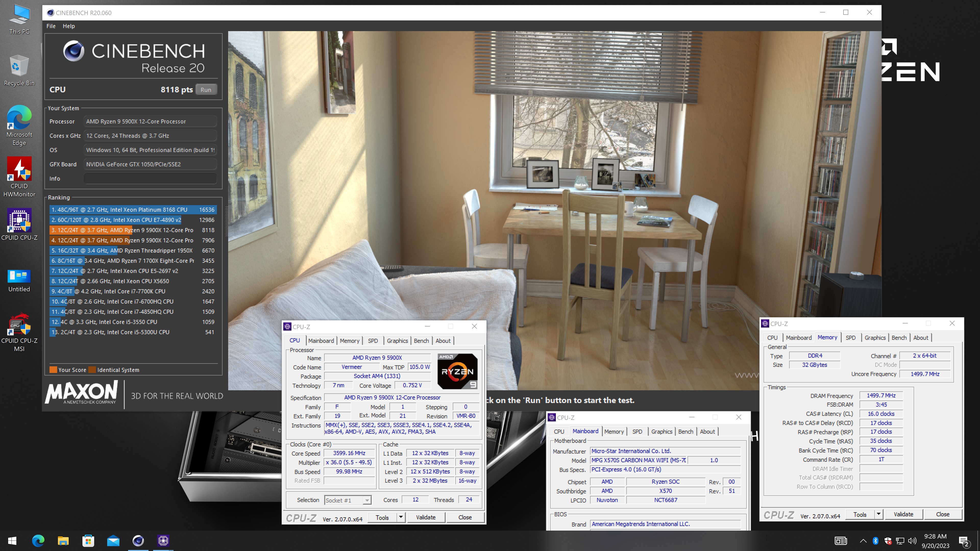Click the Info input field in Cinebench
This screenshot has height=551, width=980.
150,179
